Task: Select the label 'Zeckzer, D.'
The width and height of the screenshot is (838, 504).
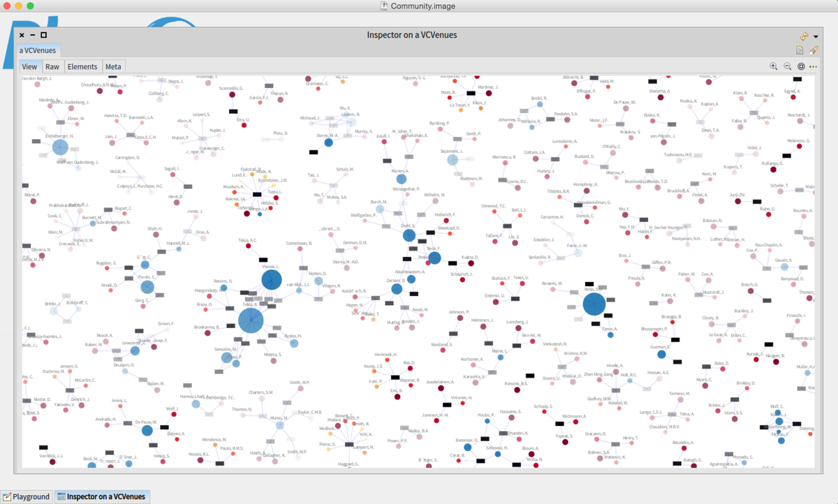Action: click(396, 281)
